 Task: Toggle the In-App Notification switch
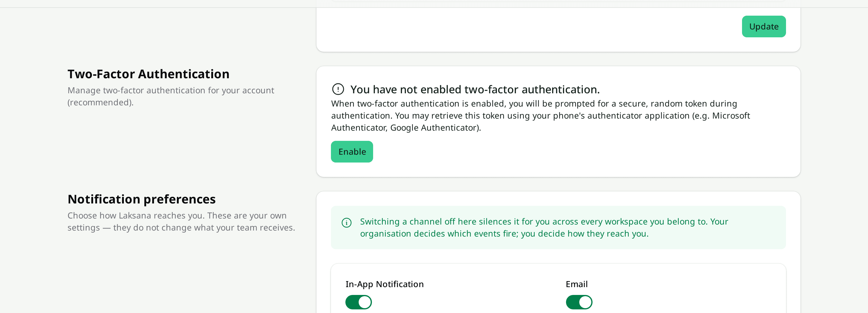(359, 302)
